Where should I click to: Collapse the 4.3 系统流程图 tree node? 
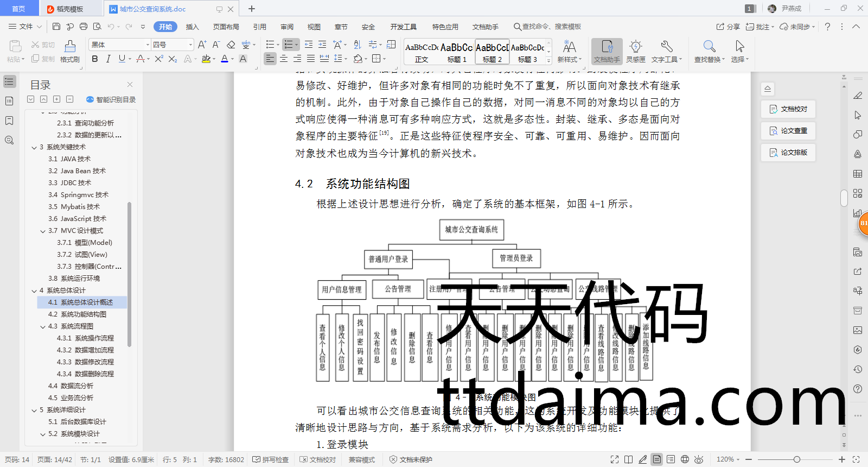pyautogui.click(x=43, y=326)
